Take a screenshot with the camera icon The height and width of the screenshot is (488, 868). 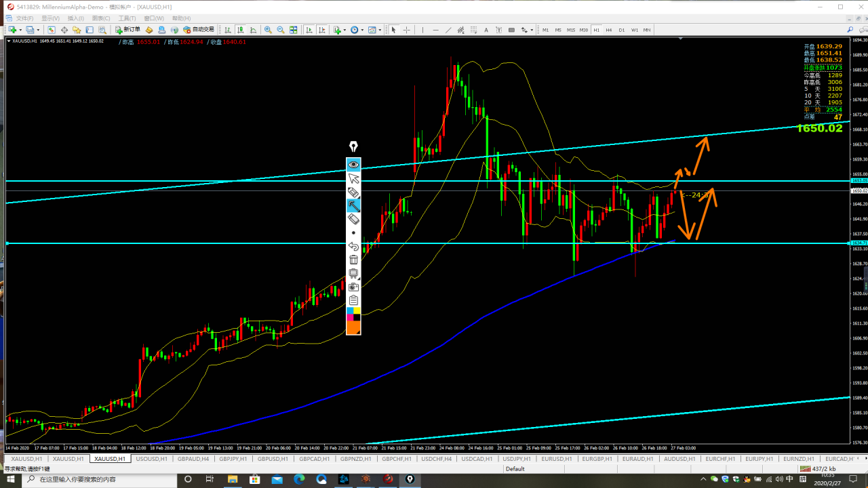click(353, 287)
